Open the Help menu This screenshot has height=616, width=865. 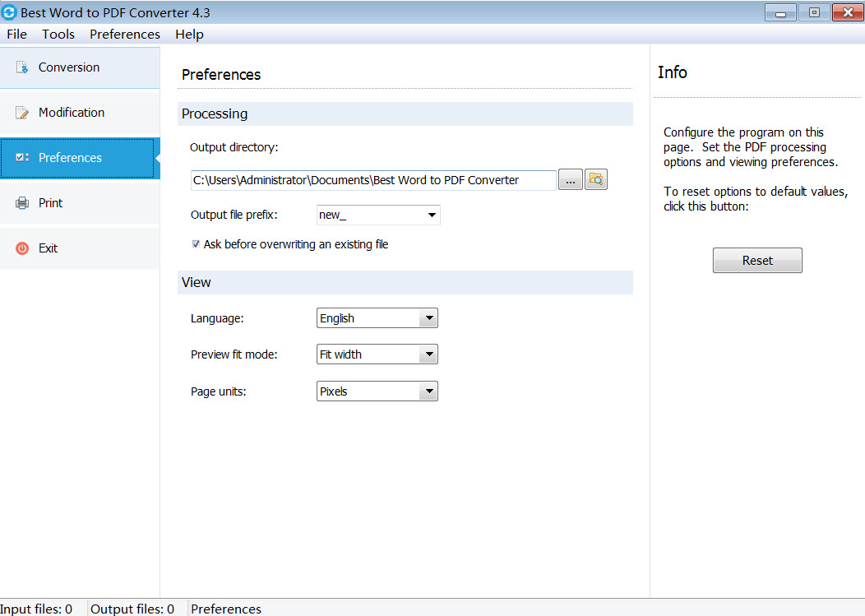(x=190, y=35)
